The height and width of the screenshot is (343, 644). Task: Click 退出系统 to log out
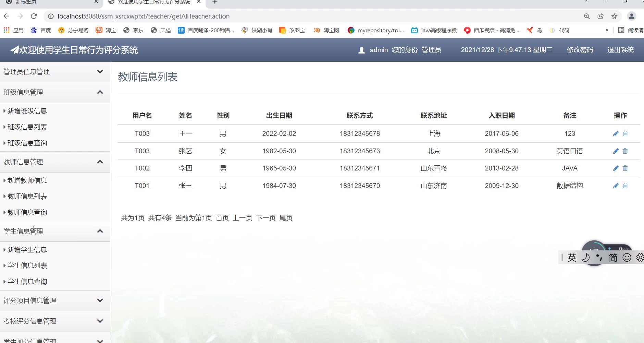(620, 50)
